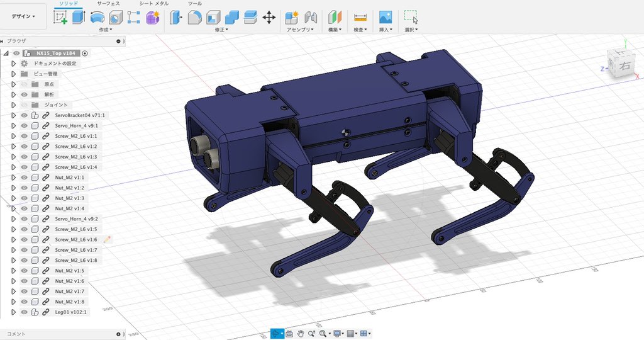Select the Construct plane tool
The height and width of the screenshot is (340, 644).
[335, 17]
